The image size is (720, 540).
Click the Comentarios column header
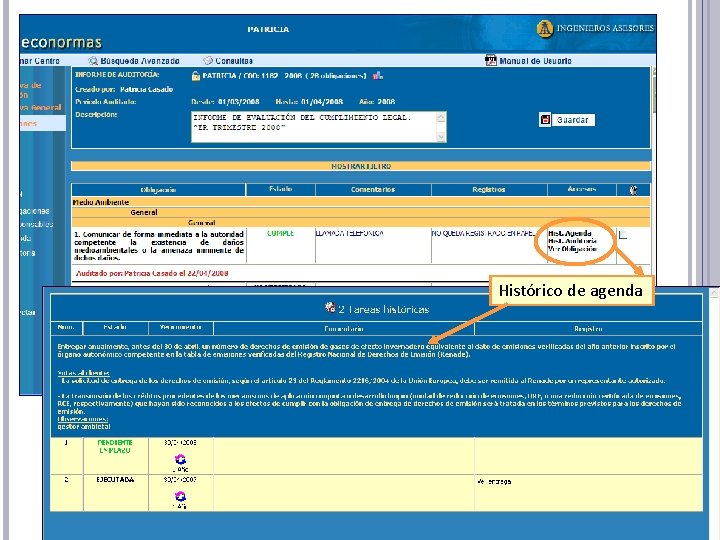click(x=373, y=189)
